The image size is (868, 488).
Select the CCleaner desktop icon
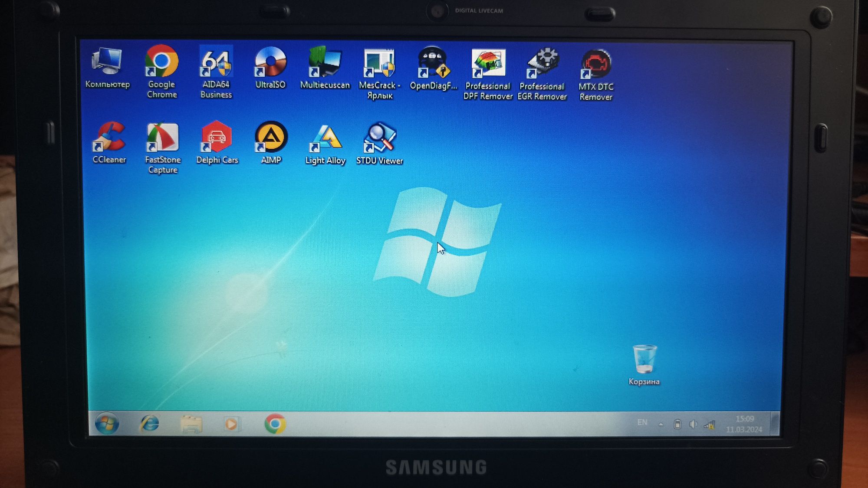point(109,143)
